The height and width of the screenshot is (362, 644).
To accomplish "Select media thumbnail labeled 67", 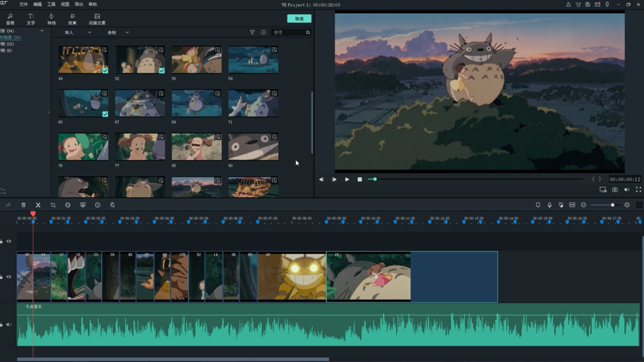I will click(140, 104).
